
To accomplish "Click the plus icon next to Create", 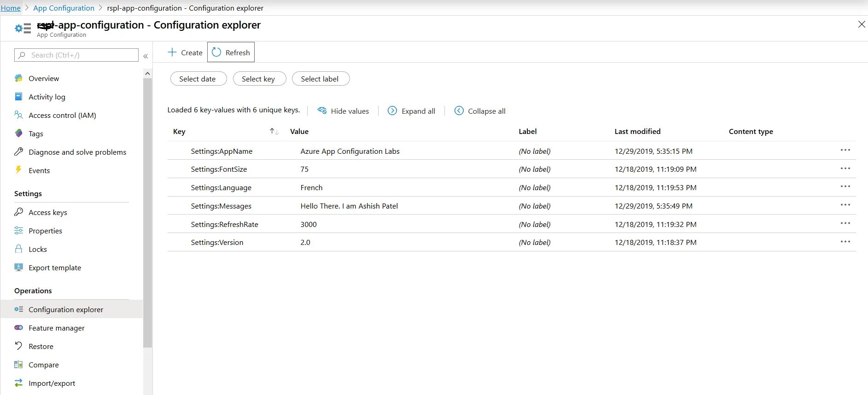I will click(172, 52).
